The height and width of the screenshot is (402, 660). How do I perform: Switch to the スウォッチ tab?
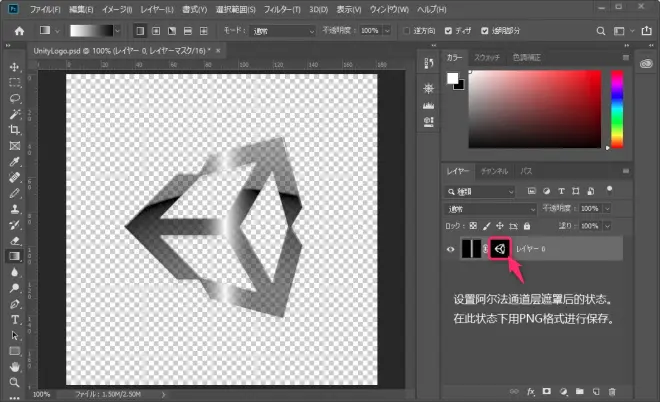(487, 58)
